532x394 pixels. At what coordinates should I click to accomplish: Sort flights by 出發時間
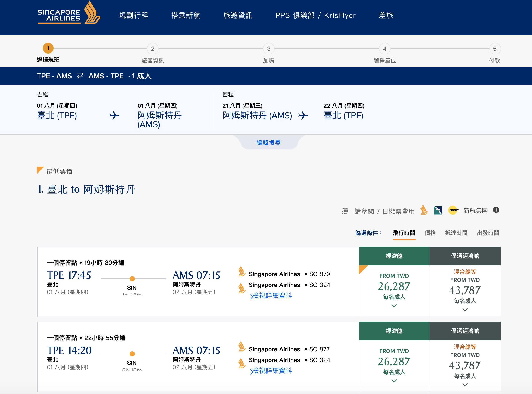(488, 233)
